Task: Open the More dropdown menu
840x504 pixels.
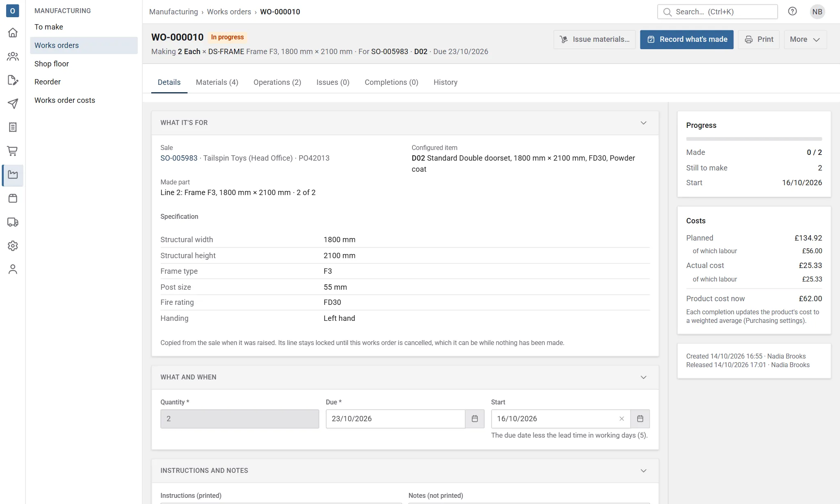Action: click(x=805, y=39)
